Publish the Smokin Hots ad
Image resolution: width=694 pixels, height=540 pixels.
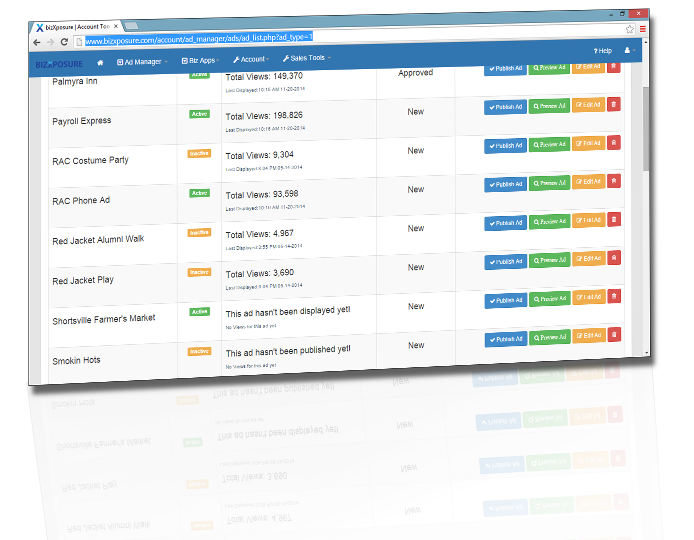506,339
